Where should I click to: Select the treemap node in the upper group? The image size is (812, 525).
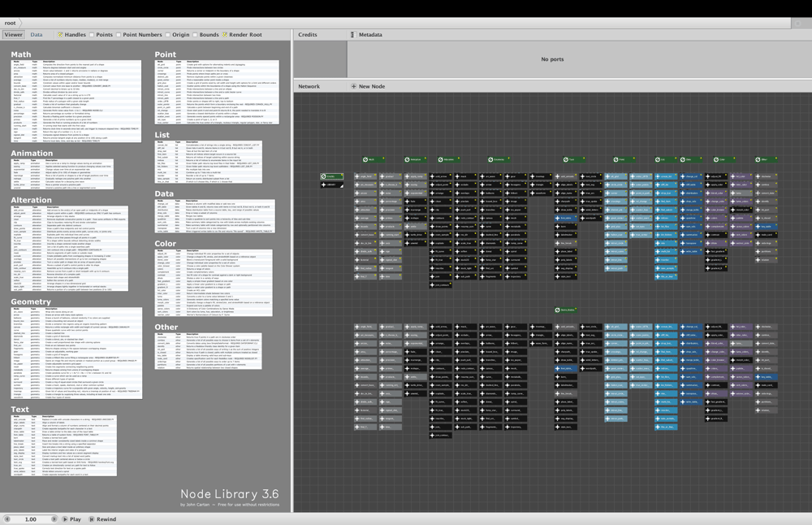tap(541, 176)
